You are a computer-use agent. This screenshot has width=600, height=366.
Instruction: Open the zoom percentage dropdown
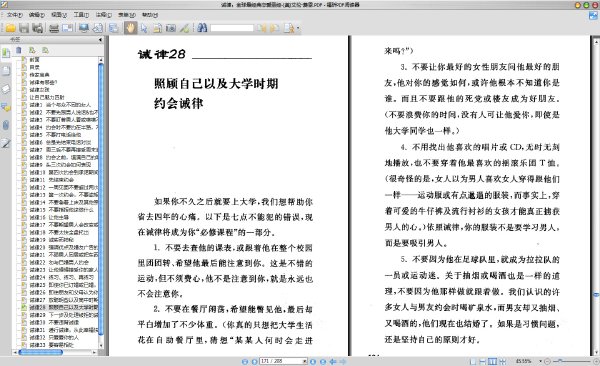pos(540,361)
